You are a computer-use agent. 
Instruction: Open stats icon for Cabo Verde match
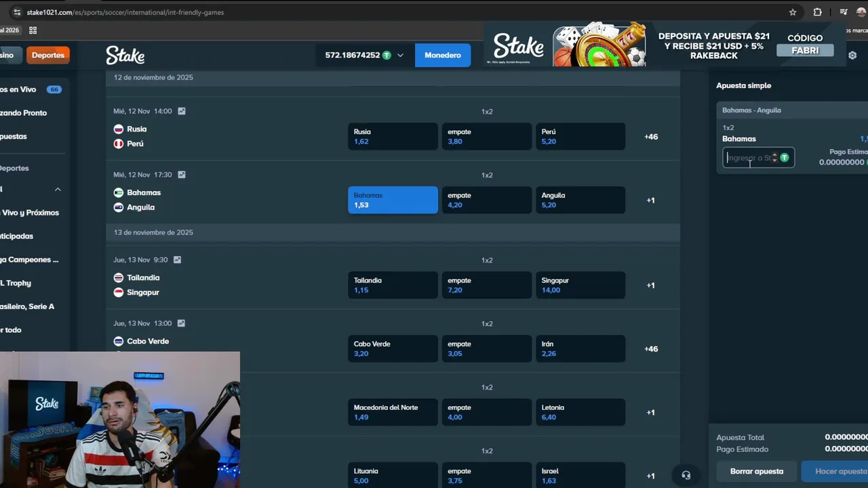pos(181,323)
